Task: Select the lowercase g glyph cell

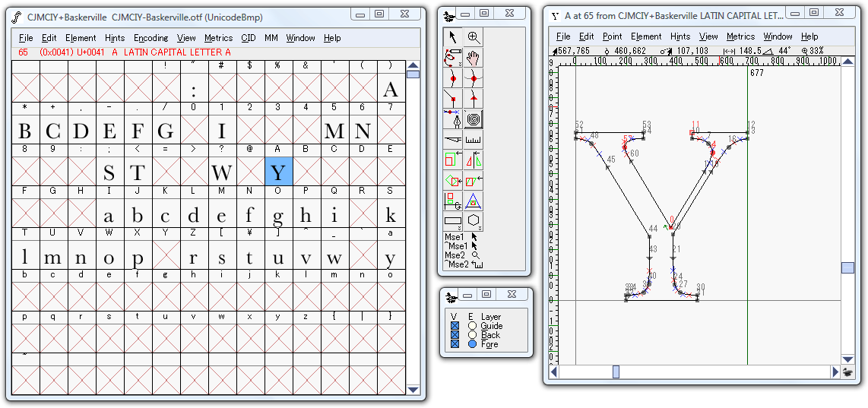Action: pyautogui.click(x=278, y=214)
